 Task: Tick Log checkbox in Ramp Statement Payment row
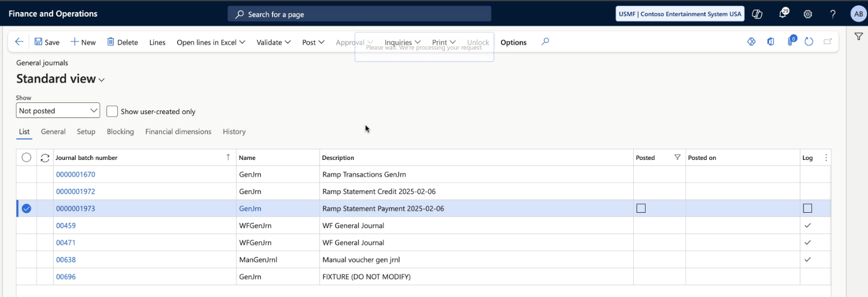pos(808,208)
